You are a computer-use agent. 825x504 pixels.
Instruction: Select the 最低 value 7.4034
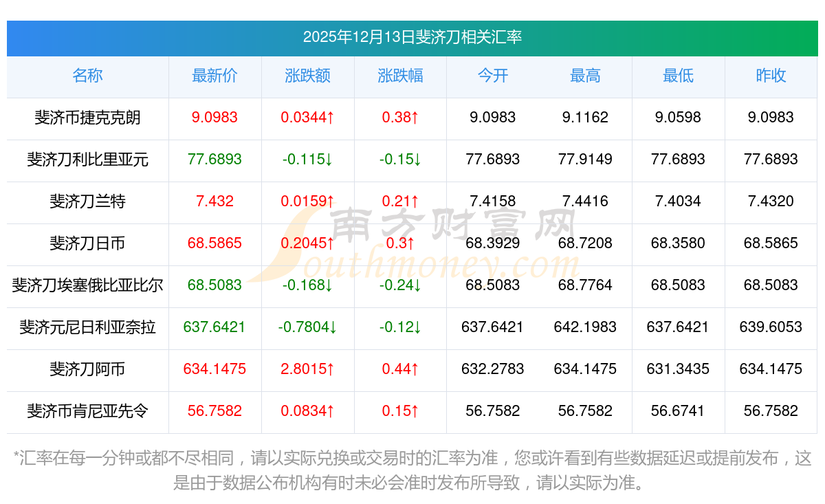pos(678,201)
